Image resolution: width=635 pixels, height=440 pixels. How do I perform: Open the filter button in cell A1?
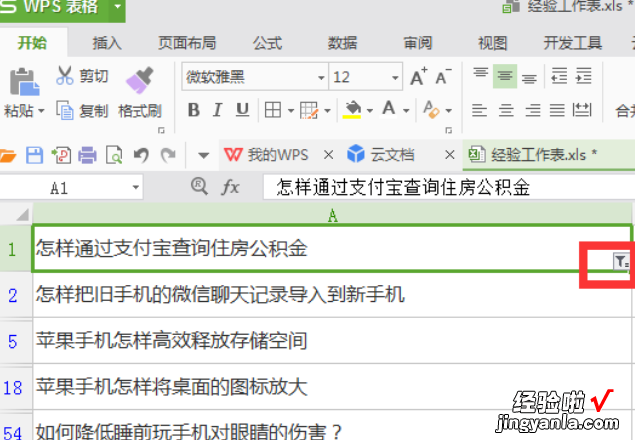click(621, 261)
